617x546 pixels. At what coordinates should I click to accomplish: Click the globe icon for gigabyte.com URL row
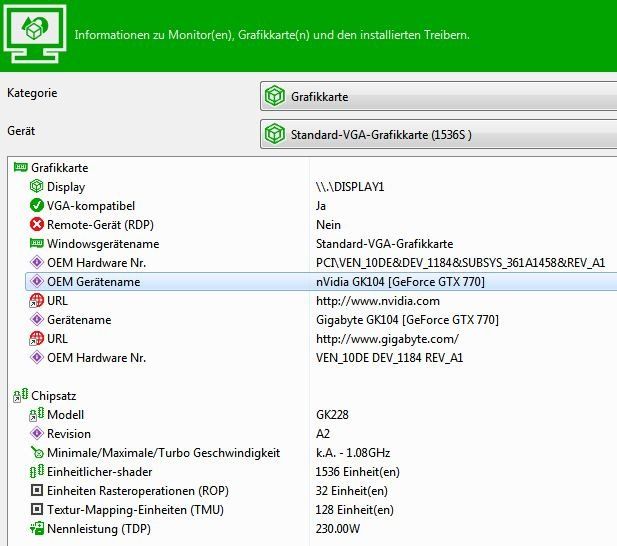[x=37, y=338]
